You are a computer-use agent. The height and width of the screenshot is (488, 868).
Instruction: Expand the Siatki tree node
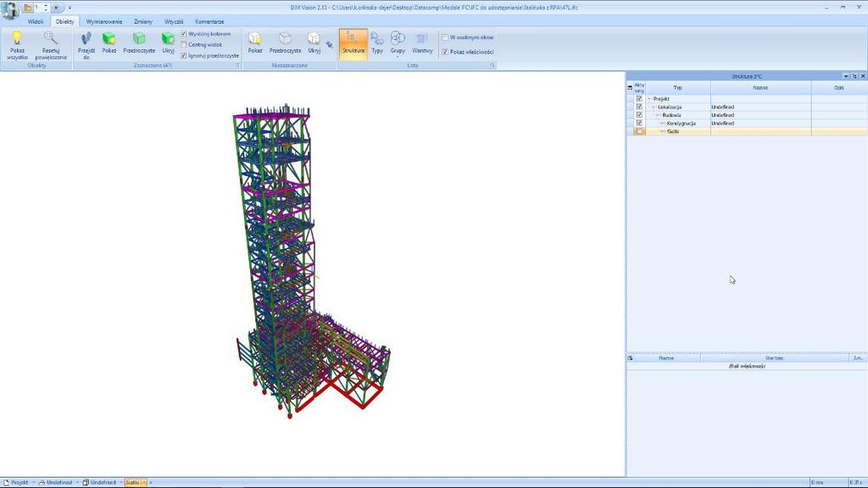(663, 131)
